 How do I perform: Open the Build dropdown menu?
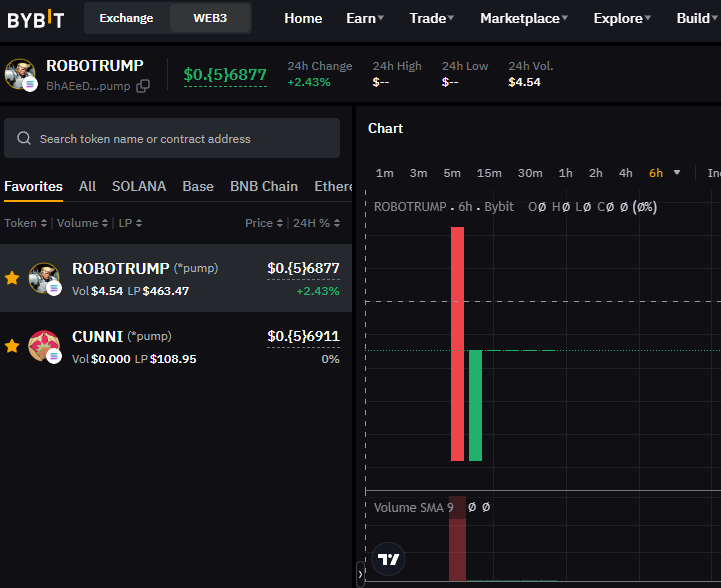696,18
